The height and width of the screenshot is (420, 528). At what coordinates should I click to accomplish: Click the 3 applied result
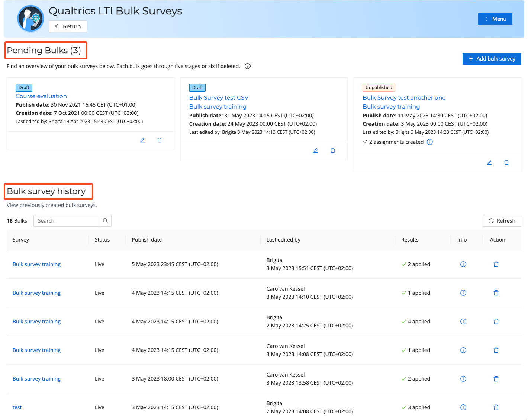click(419, 407)
